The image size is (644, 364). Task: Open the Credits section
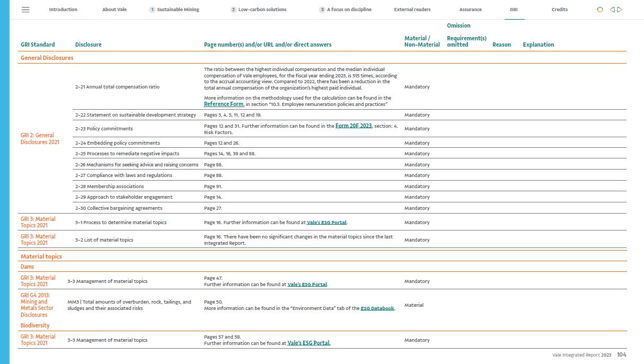click(559, 10)
